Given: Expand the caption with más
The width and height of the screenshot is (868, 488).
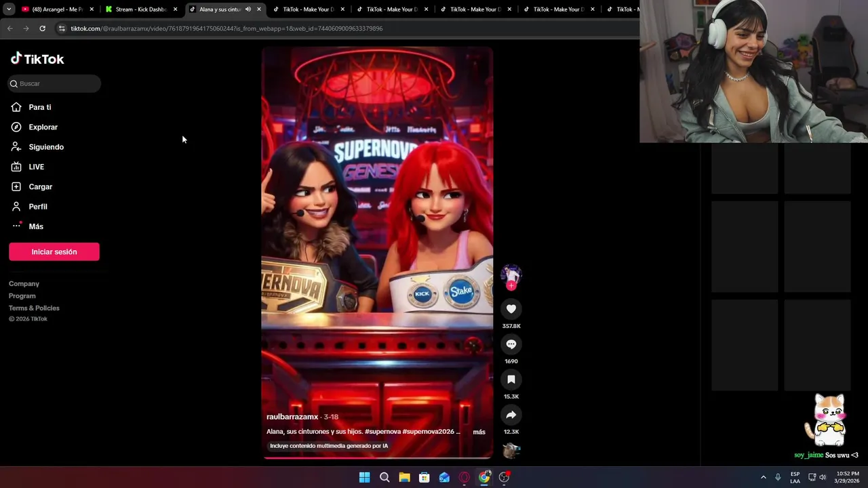Looking at the screenshot, I should pyautogui.click(x=479, y=432).
